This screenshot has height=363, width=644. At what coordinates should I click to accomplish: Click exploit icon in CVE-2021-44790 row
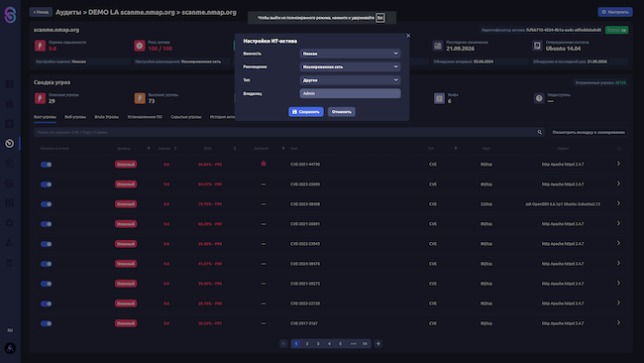(264, 164)
